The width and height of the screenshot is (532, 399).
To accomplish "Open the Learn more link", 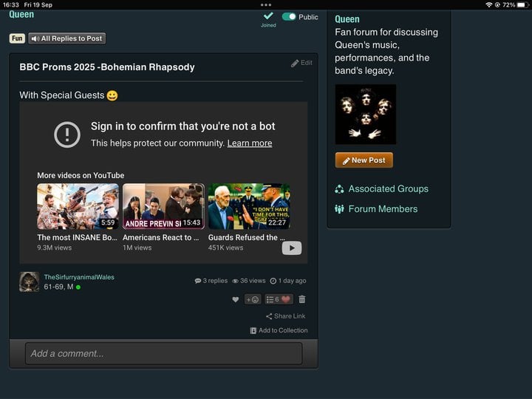I will click(250, 143).
